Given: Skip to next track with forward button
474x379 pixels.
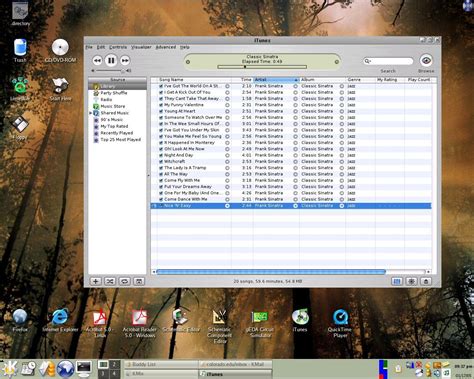Looking at the screenshot, I should point(125,61).
